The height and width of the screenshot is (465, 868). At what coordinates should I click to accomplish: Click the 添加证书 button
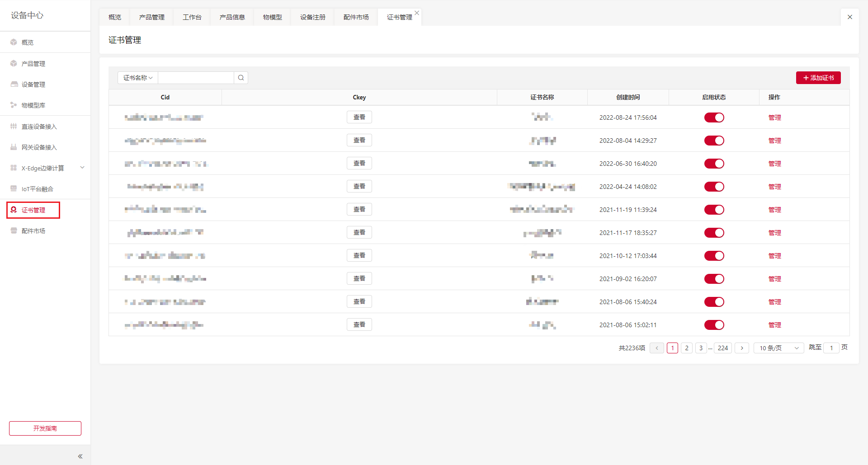[818, 78]
